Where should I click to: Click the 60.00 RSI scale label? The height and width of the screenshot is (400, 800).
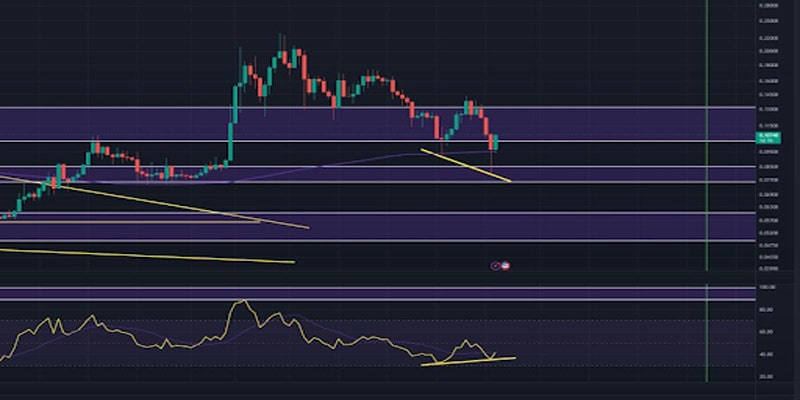coord(768,332)
